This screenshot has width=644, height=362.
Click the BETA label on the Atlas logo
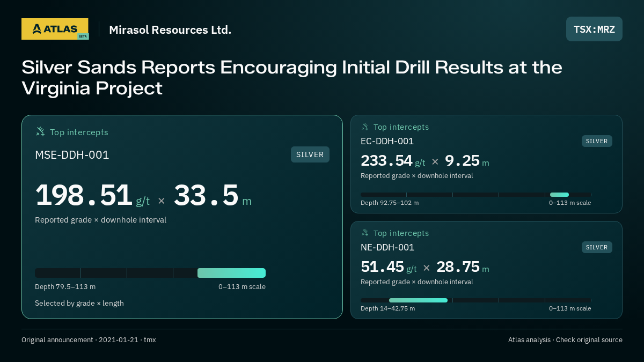(83, 36)
